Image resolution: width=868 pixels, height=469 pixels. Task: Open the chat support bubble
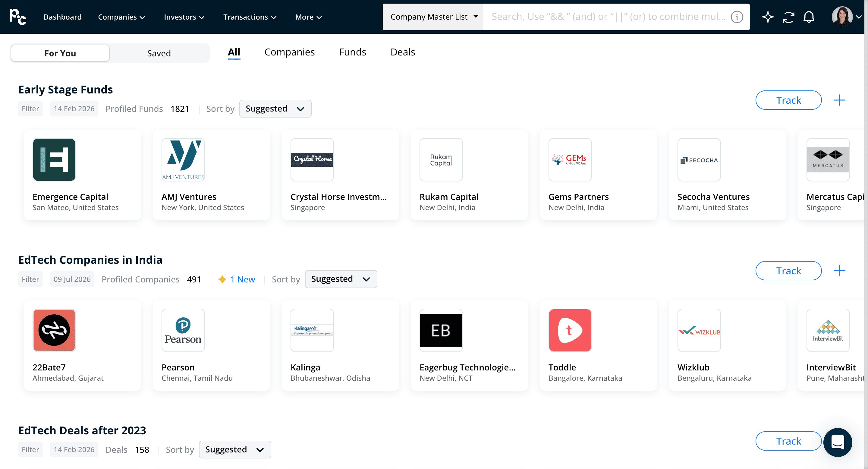[837, 442]
